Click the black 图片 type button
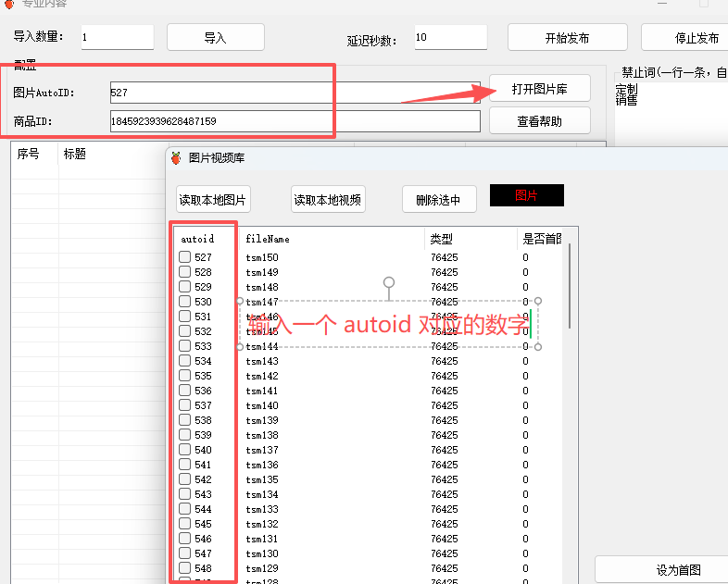 tap(526, 195)
